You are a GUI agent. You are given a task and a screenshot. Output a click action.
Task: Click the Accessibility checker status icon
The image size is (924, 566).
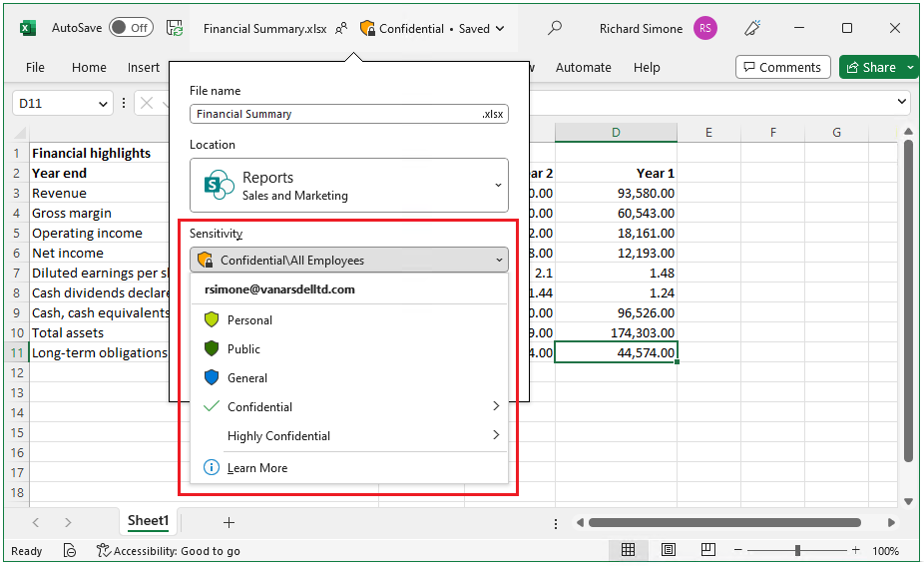click(x=103, y=551)
